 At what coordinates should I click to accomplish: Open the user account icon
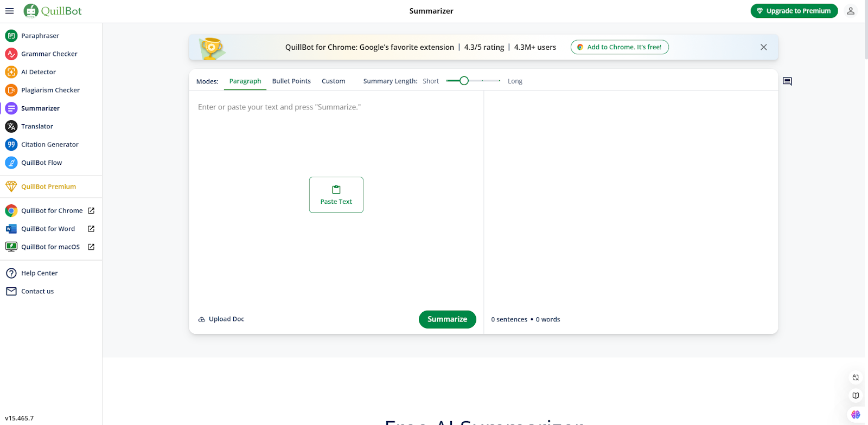[851, 11]
